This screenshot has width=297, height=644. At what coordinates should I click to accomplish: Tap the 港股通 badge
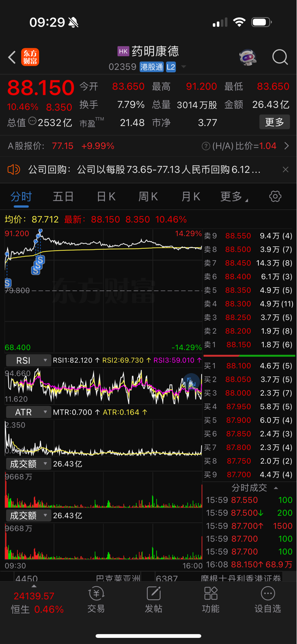pyautogui.click(x=152, y=67)
